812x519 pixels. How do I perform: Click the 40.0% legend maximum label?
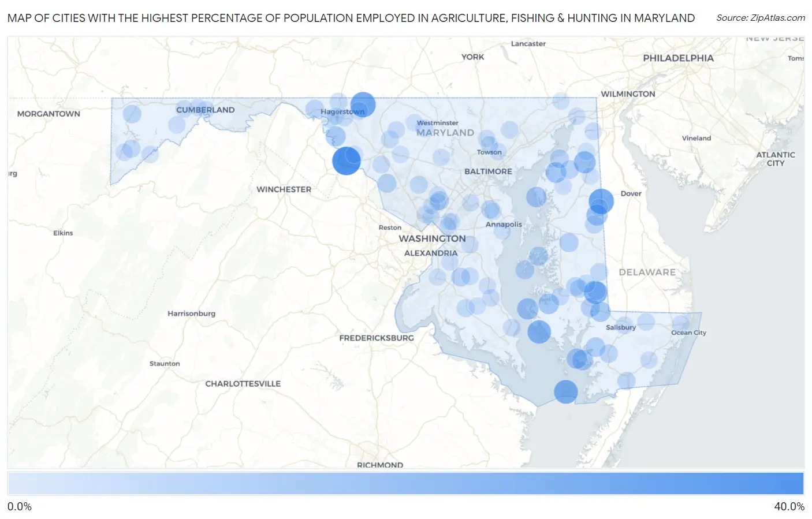tap(789, 507)
